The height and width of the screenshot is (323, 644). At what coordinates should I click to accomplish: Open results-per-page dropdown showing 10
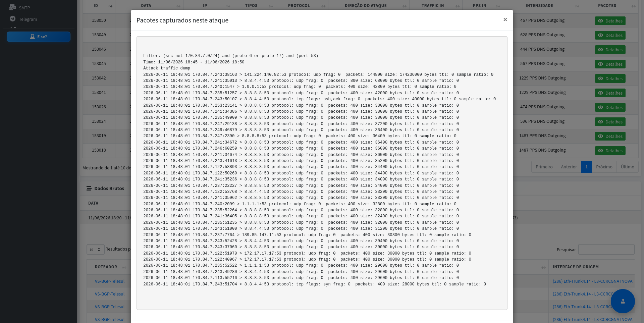[x=95, y=249]
